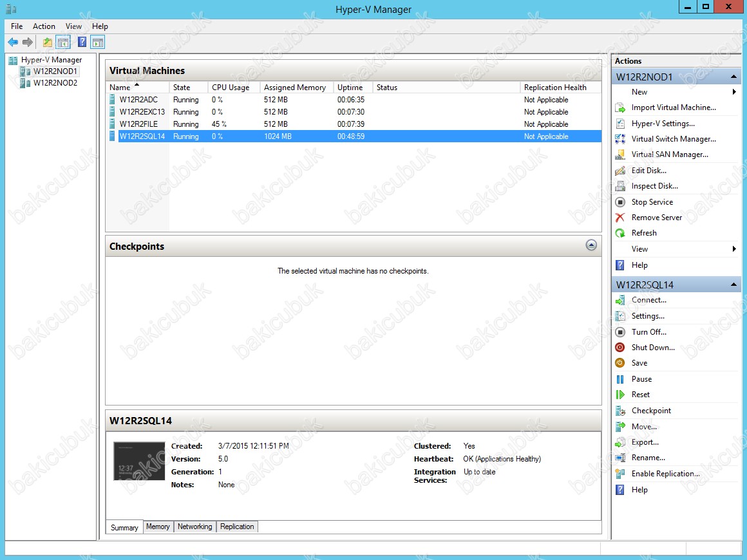Click the Virtual Switch Manager icon
This screenshot has width=747, height=560.
click(x=619, y=139)
